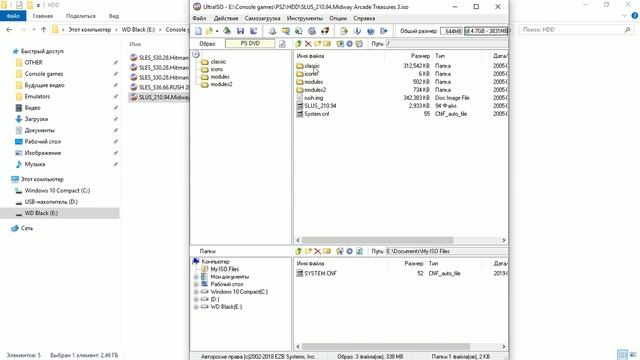Viewport: 640px width, 360px height.
Task: Click the Mount to virtual drive icon
Action: click(x=312, y=31)
